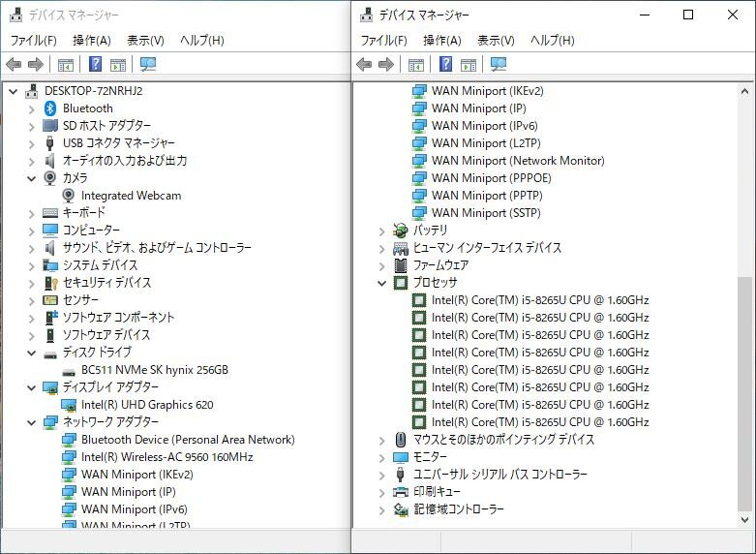This screenshot has width=756, height=554.
Task: Click the ファームウェア chip icon
Action: pos(400,265)
